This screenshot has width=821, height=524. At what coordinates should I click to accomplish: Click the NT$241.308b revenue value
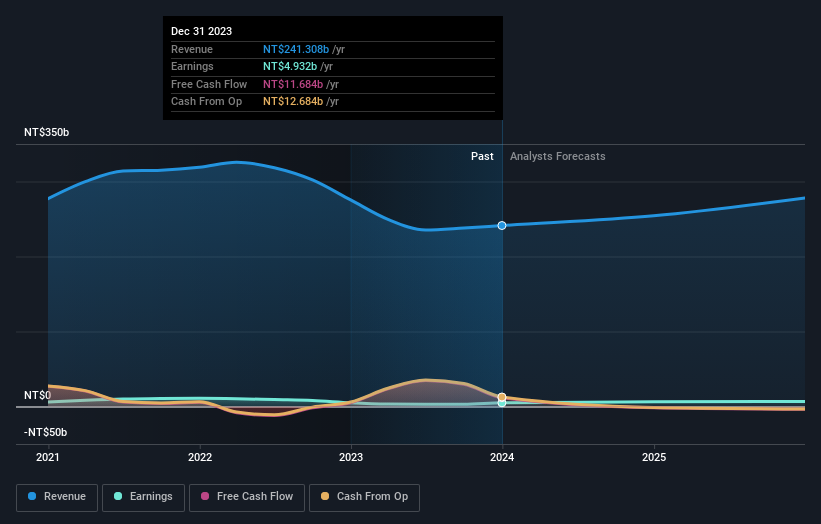(296, 49)
